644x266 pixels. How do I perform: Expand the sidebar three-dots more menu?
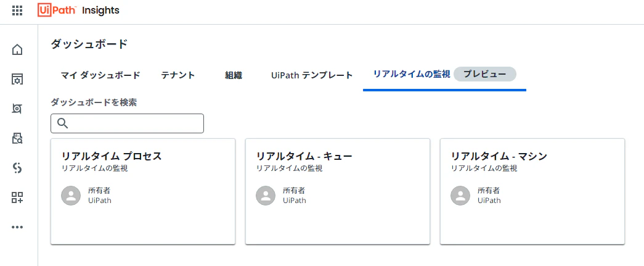pos(17,227)
